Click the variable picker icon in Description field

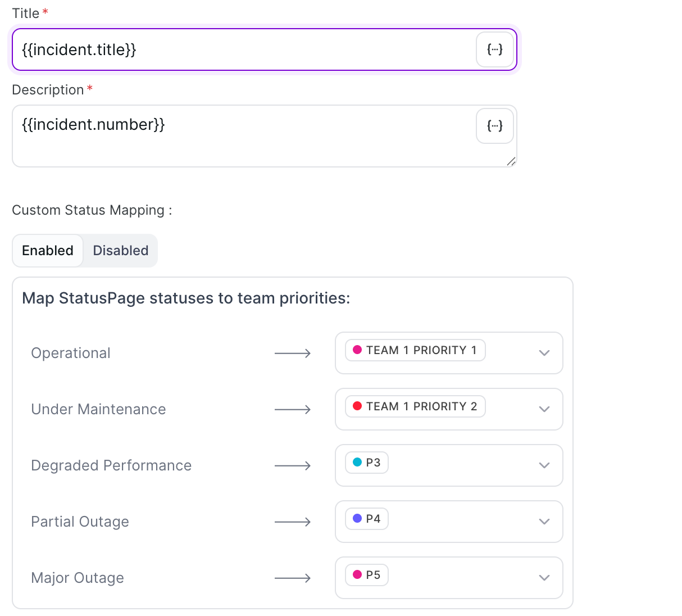tap(494, 126)
